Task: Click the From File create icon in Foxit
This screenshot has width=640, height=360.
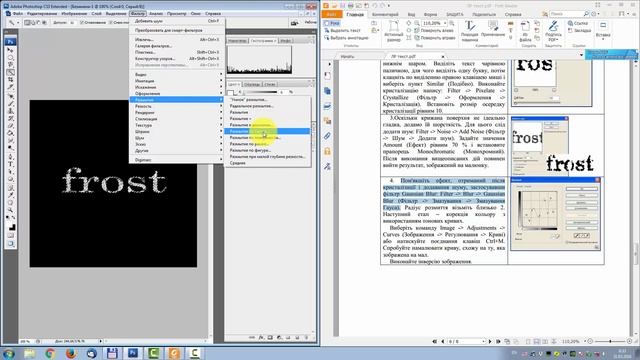Action: (x=525, y=31)
